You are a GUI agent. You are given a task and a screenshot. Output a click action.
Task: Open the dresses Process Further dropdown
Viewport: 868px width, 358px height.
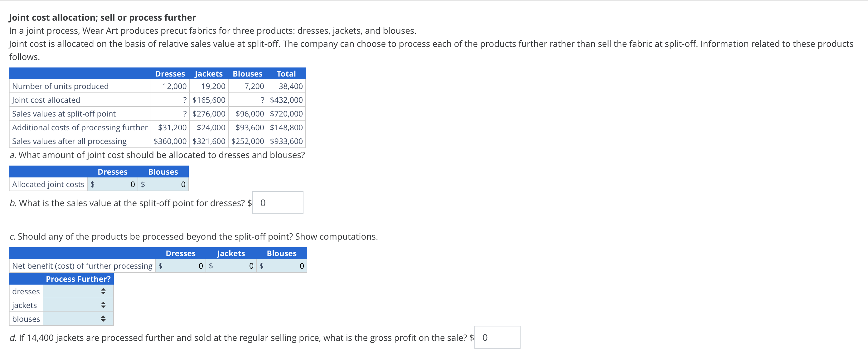pos(78,291)
